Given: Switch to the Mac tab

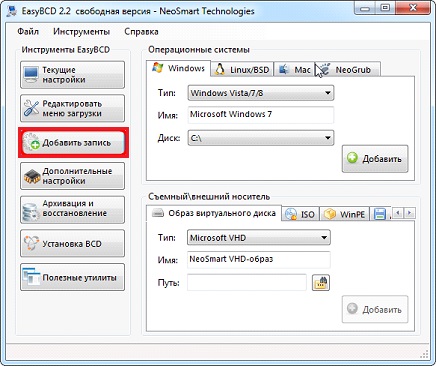Looking at the screenshot, I should pos(294,69).
